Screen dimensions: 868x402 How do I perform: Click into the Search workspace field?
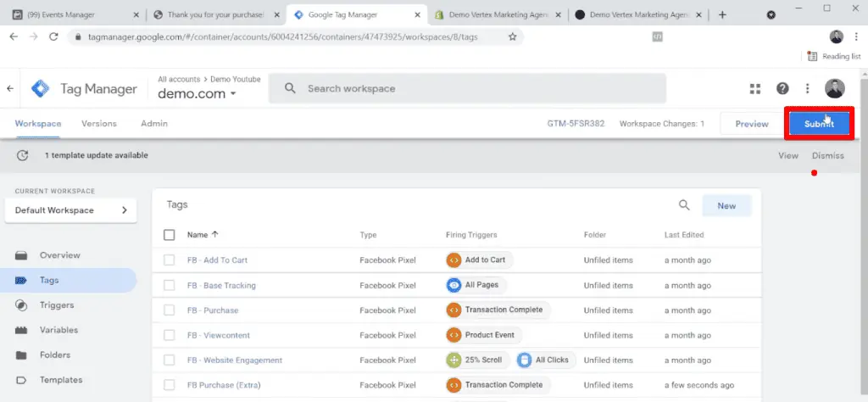(x=475, y=88)
